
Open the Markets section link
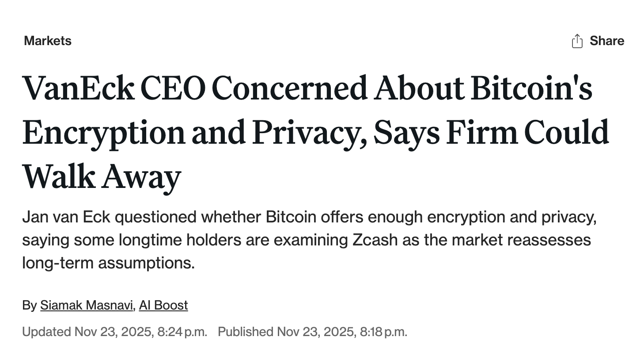click(48, 41)
